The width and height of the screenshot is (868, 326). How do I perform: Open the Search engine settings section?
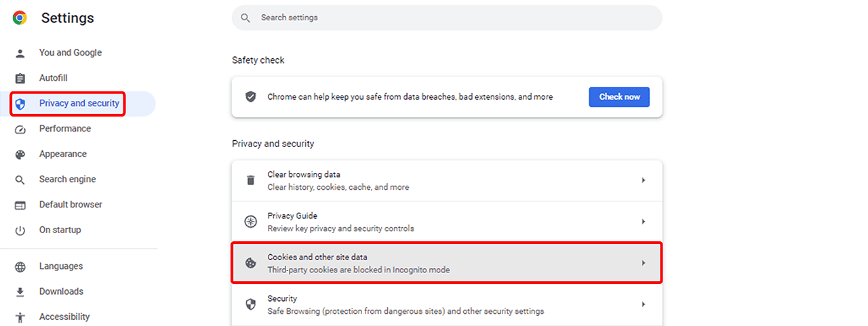(x=67, y=180)
